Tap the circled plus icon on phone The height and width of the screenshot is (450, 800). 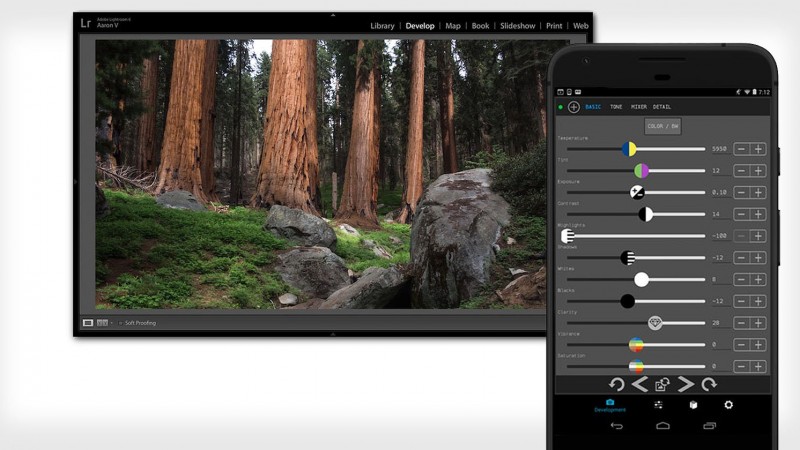tap(573, 107)
